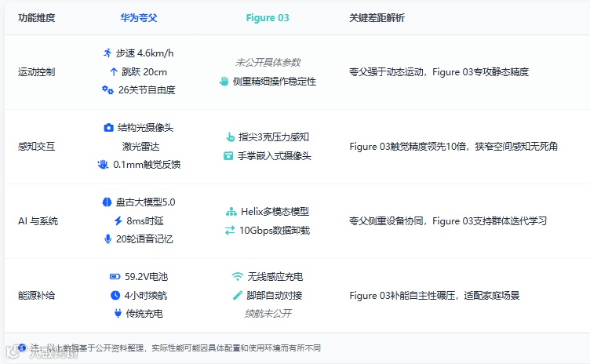Select the 运动控制 row label
The width and height of the screenshot is (590, 364).
click(x=37, y=72)
